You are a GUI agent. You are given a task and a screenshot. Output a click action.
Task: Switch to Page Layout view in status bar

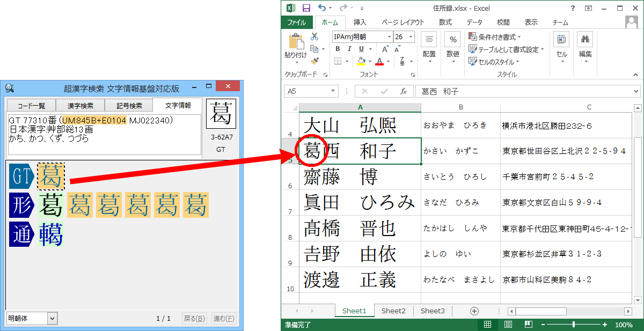(508, 325)
